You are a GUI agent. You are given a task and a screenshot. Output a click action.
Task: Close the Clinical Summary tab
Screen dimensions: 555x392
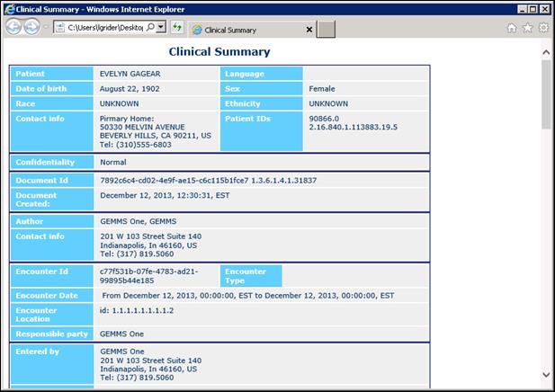click(x=310, y=30)
